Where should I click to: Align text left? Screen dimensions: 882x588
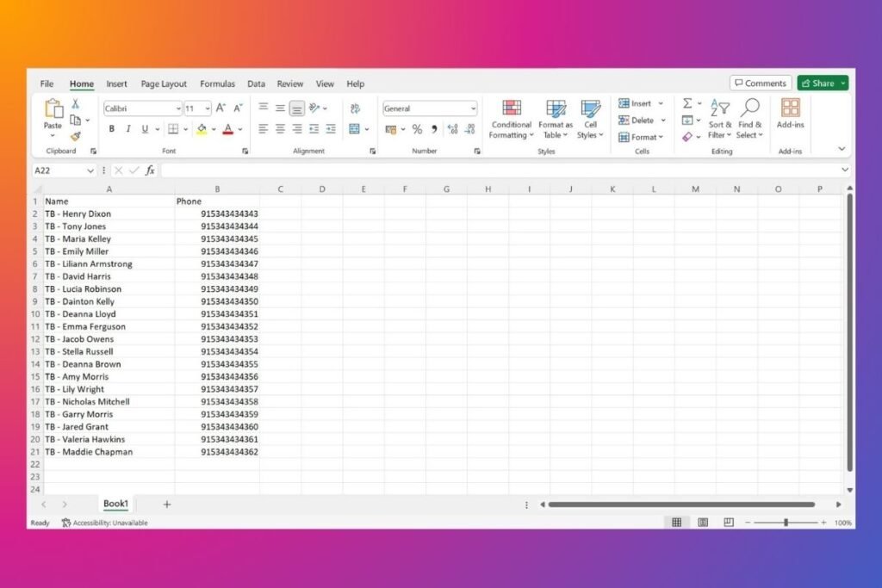point(263,129)
